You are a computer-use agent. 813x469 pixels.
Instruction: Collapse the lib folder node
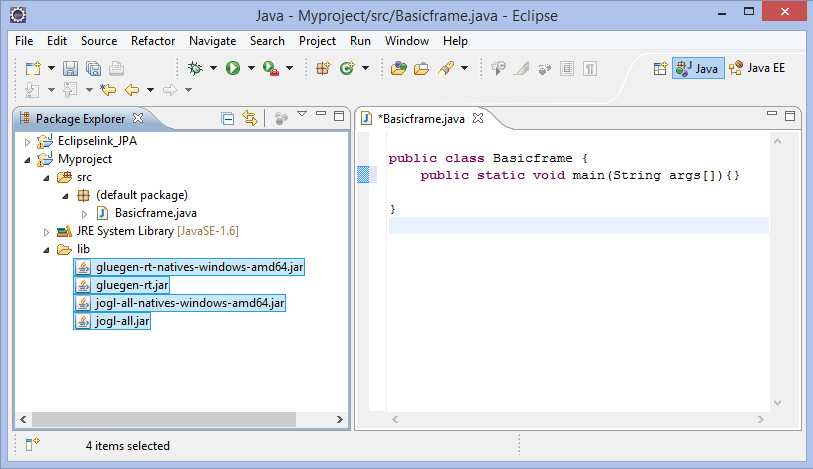(46, 250)
